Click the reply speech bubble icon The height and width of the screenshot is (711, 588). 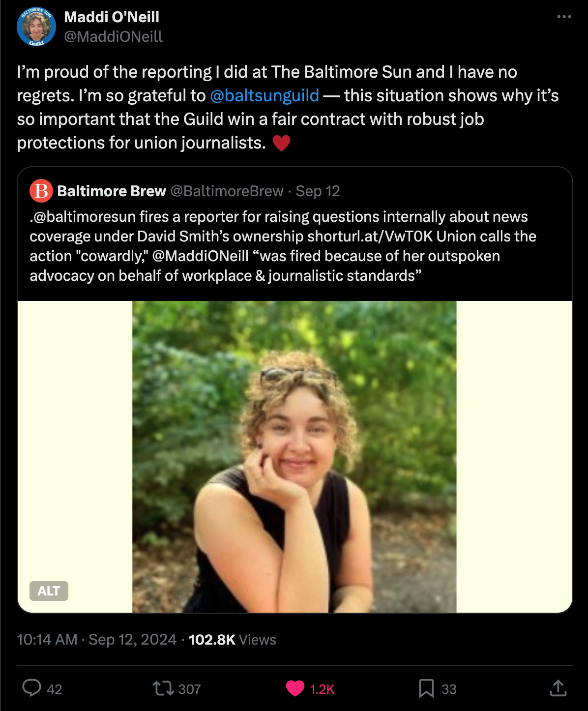(32, 688)
